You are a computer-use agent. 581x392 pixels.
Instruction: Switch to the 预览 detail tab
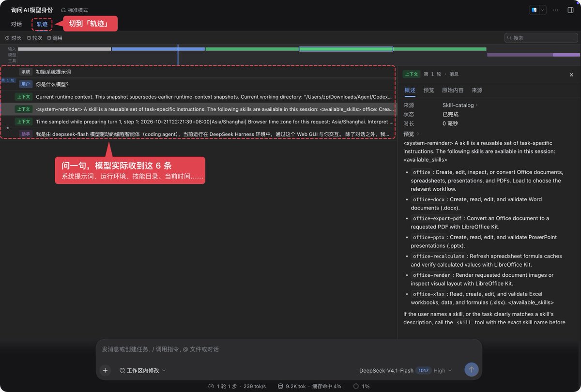(x=428, y=90)
